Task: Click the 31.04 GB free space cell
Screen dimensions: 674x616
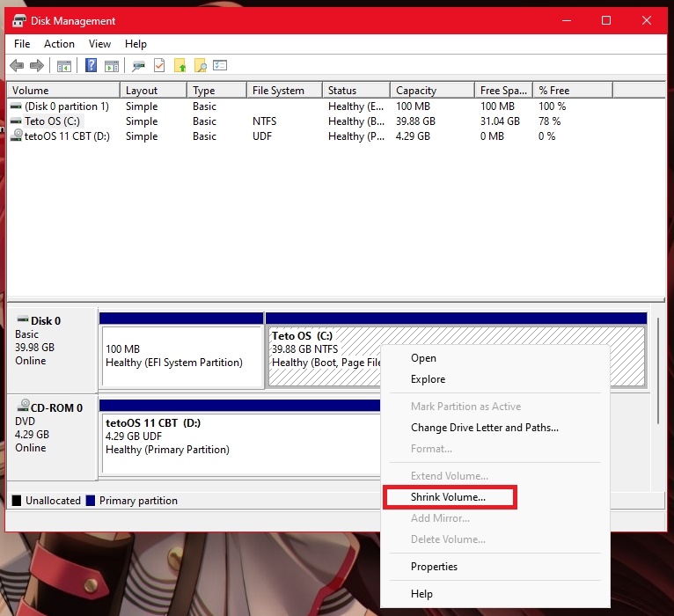Action: (500, 121)
